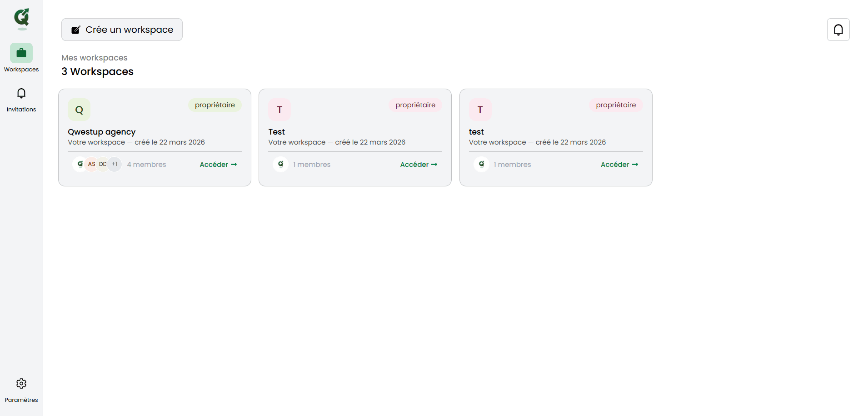Click Accéder on the lowercase test card
868x416 pixels.
(619, 165)
